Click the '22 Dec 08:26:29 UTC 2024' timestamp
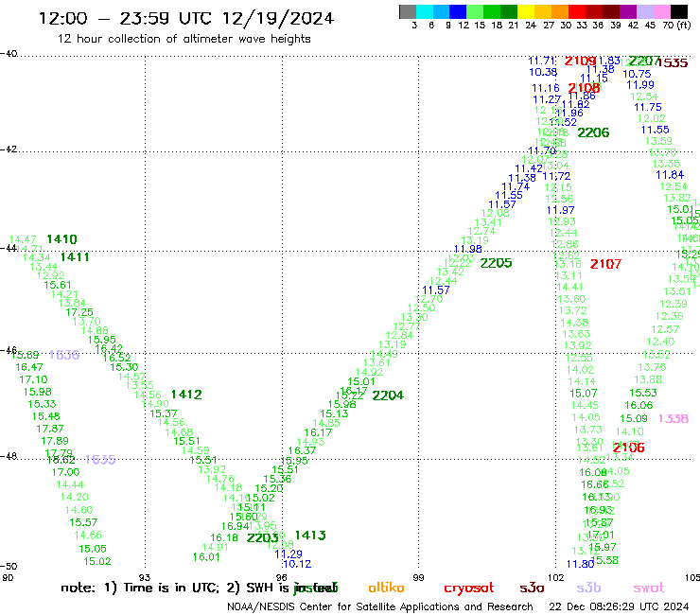700x615 pixels. (619, 606)
